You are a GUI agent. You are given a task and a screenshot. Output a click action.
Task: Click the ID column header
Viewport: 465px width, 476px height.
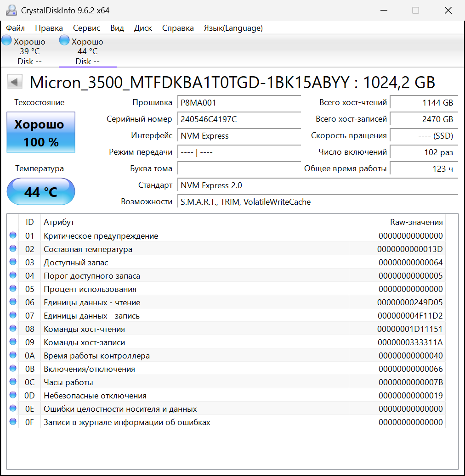[x=29, y=222]
